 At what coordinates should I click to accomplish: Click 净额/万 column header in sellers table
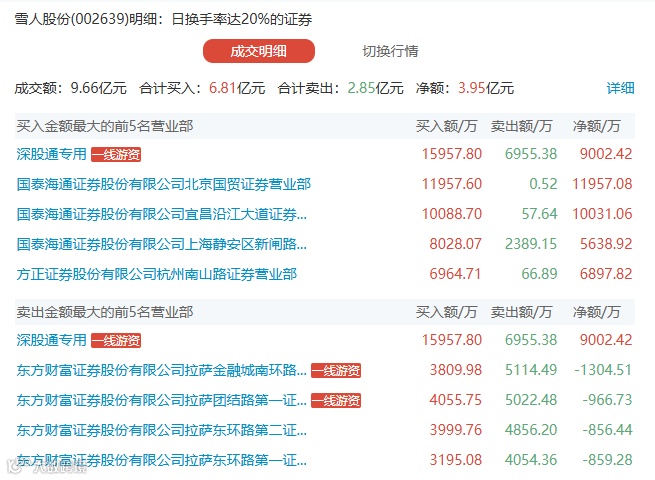pyautogui.click(x=597, y=312)
